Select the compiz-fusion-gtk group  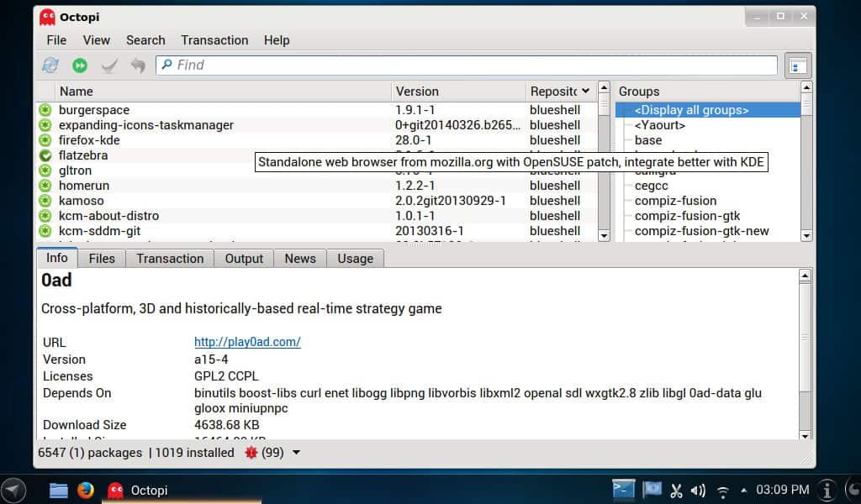tap(688, 216)
